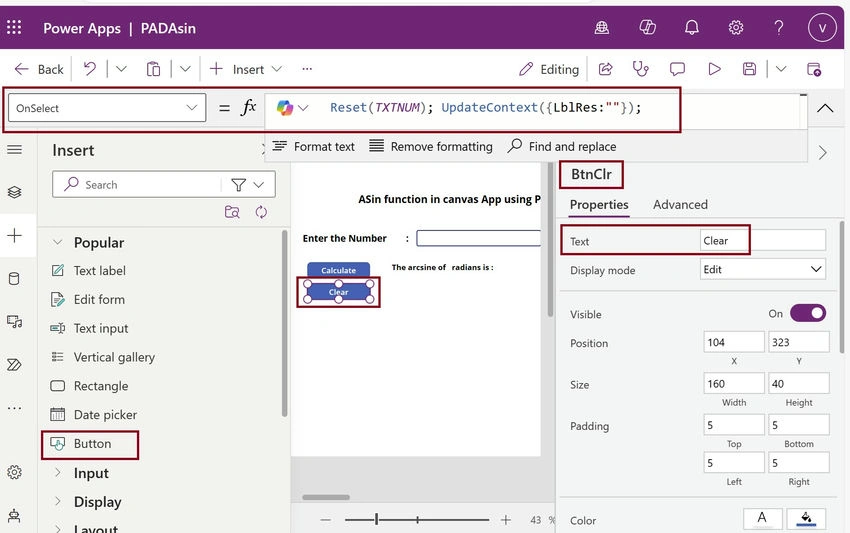Click the Calculate button on canvas
This screenshot has width=850, height=533.
pyautogui.click(x=338, y=270)
